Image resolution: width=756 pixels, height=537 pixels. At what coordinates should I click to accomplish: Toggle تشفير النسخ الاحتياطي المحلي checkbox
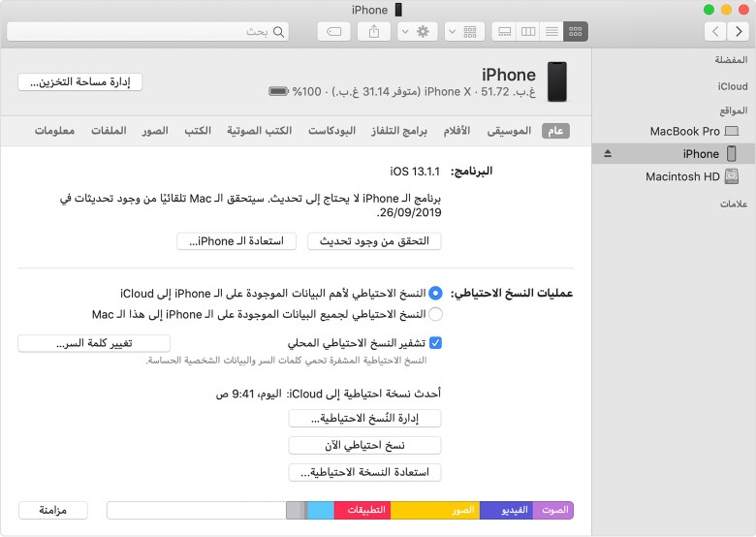(435, 343)
